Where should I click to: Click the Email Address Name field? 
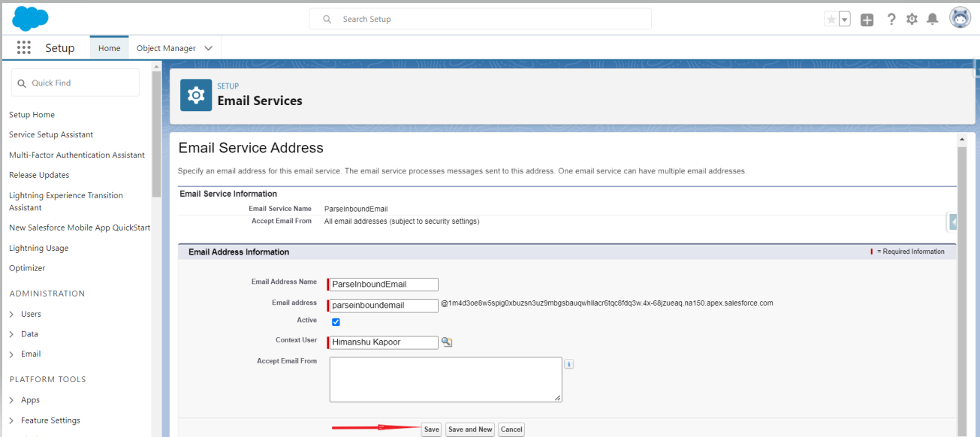pos(383,285)
